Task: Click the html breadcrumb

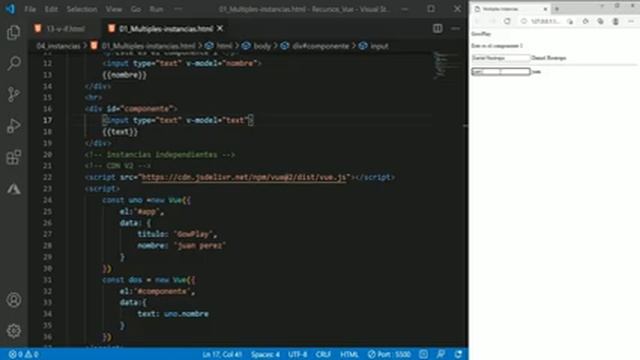Action: click(224, 46)
